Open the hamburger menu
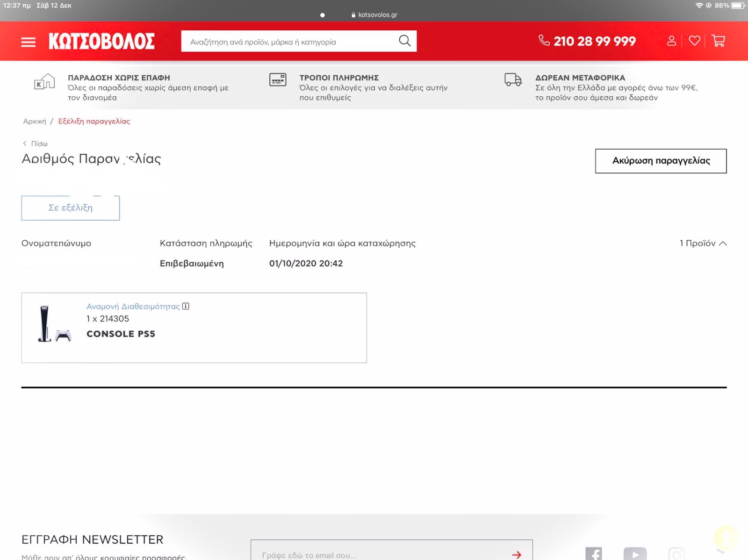 click(28, 42)
